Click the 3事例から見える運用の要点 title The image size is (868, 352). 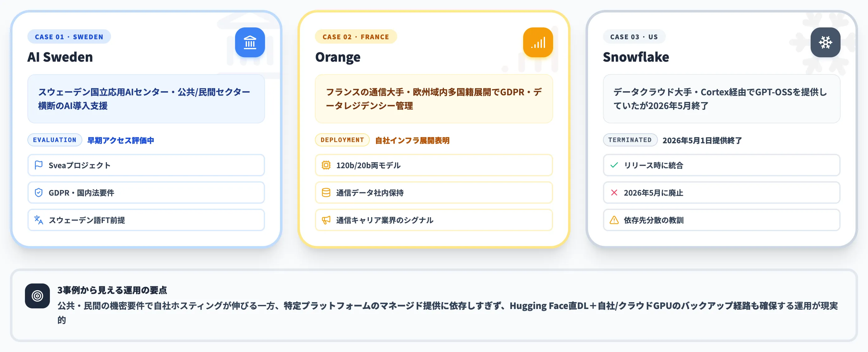[112, 290]
